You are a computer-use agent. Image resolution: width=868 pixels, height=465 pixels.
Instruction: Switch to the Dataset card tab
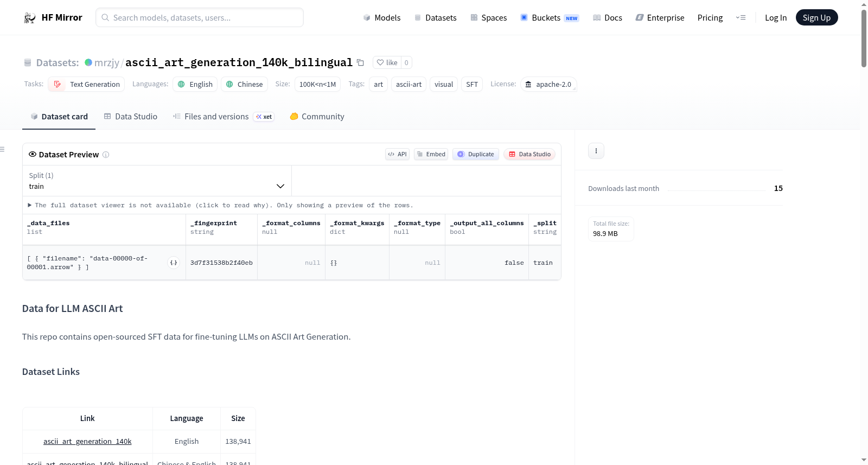pyautogui.click(x=59, y=117)
